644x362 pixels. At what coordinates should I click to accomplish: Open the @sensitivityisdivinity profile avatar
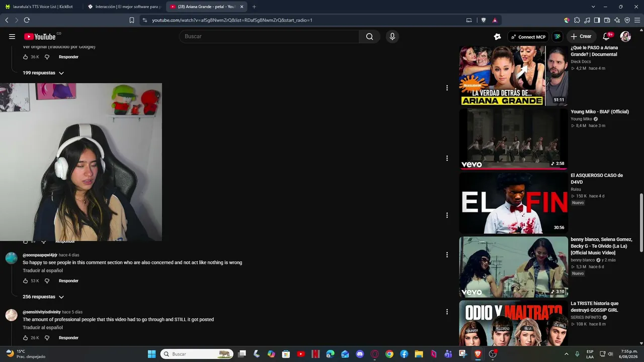click(x=12, y=315)
